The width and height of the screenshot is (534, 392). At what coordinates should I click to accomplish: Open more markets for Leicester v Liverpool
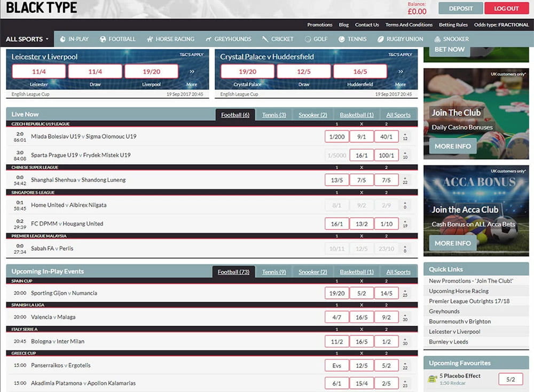pyautogui.click(x=192, y=71)
